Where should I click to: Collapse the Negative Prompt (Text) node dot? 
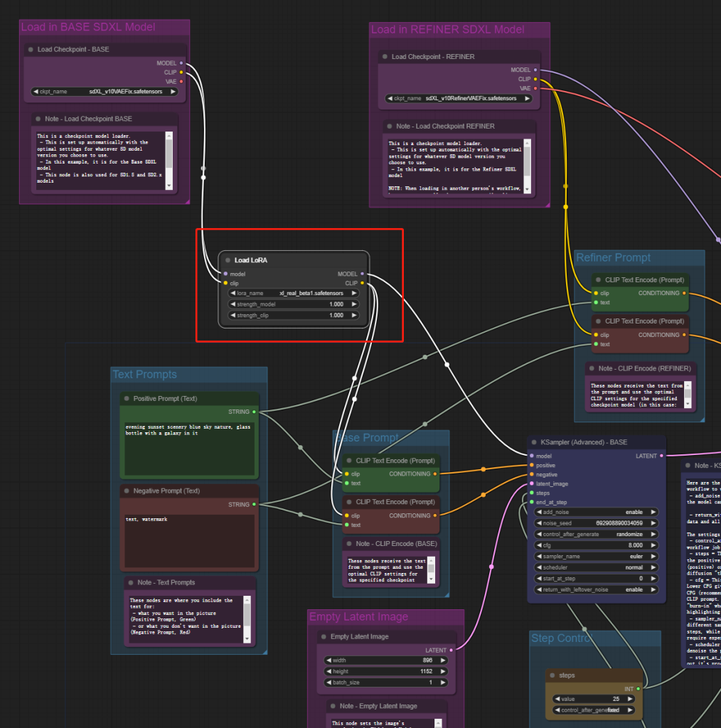[127, 491]
